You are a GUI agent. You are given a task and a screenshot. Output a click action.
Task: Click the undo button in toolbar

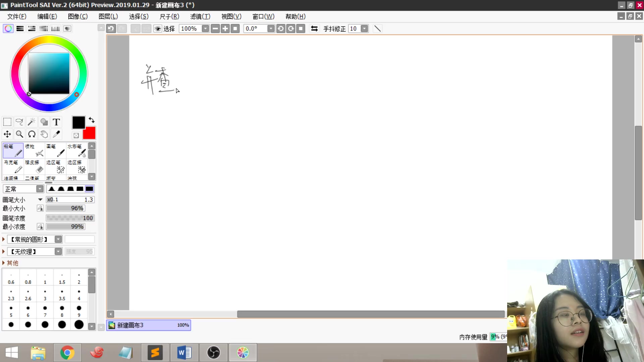[x=111, y=29]
